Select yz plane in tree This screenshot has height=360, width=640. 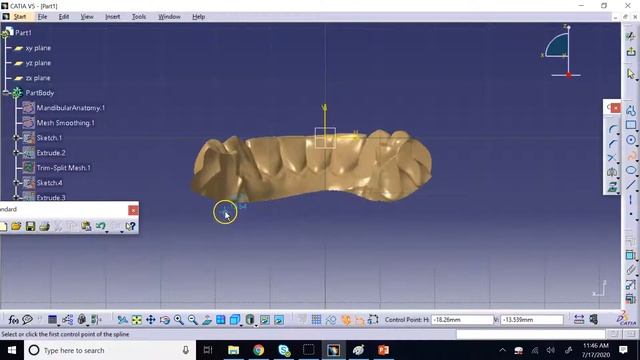click(x=38, y=63)
